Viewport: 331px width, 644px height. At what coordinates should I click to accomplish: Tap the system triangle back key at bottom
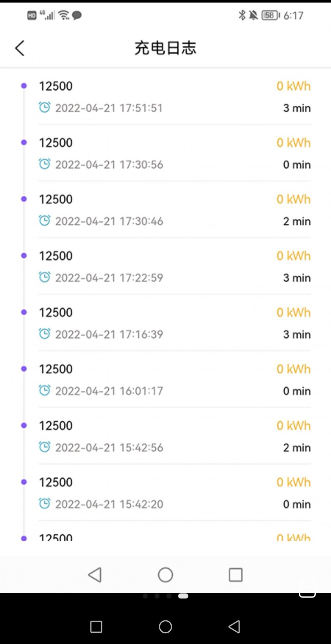tap(235, 626)
